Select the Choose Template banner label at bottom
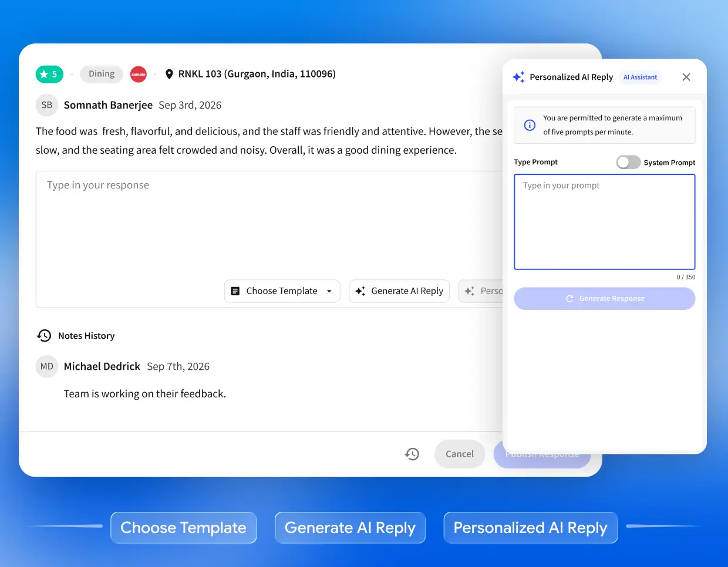The height and width of the screenshot is (567, 728). coord(184,528)
